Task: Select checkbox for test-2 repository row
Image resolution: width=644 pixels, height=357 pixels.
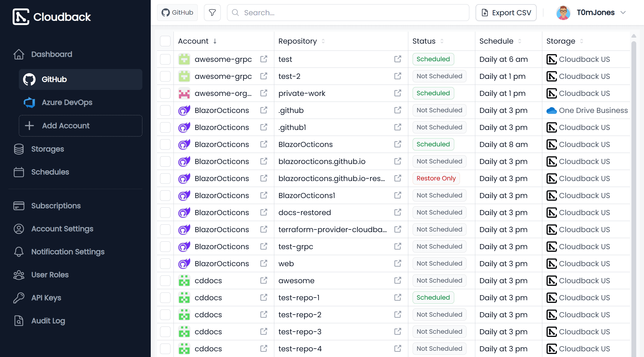Action: (x=165, y=76)
